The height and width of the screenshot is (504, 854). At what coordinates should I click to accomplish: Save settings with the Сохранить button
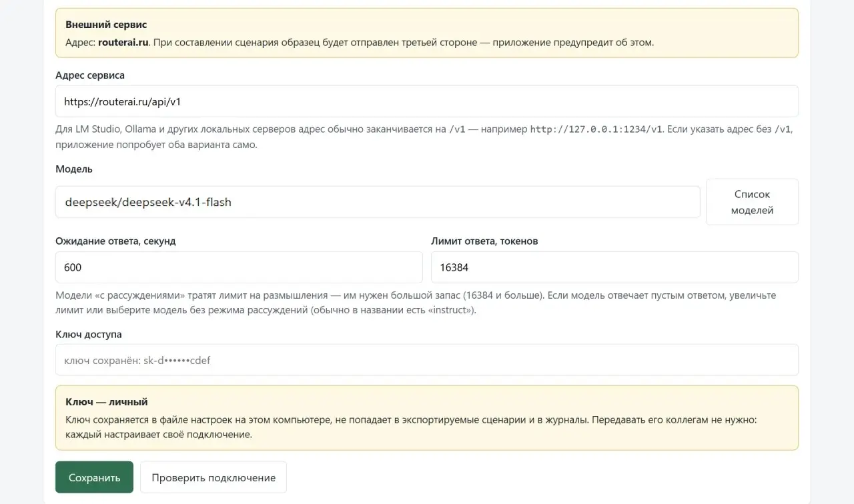coord(94,477)
